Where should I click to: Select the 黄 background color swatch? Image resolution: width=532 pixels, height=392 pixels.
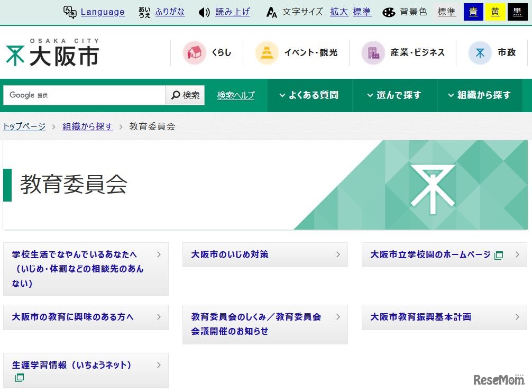point(495,12)
